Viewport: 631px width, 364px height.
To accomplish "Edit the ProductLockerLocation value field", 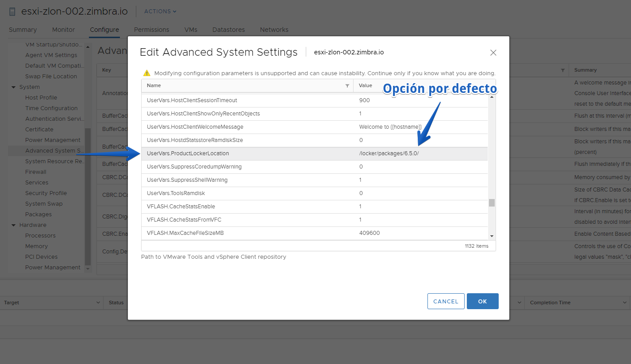I will pyautogui.click(x=420, y=153).
